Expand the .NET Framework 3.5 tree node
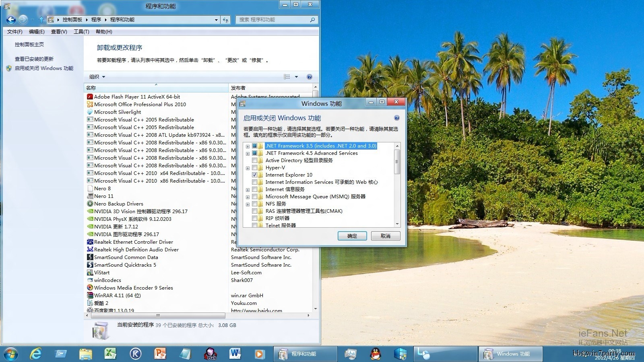 pos(248,146)
